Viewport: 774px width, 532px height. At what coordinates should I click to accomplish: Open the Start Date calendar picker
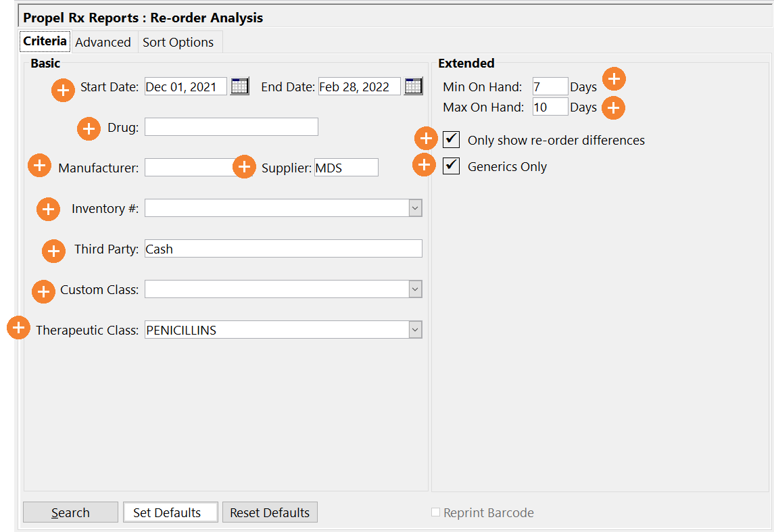[239, 86]
